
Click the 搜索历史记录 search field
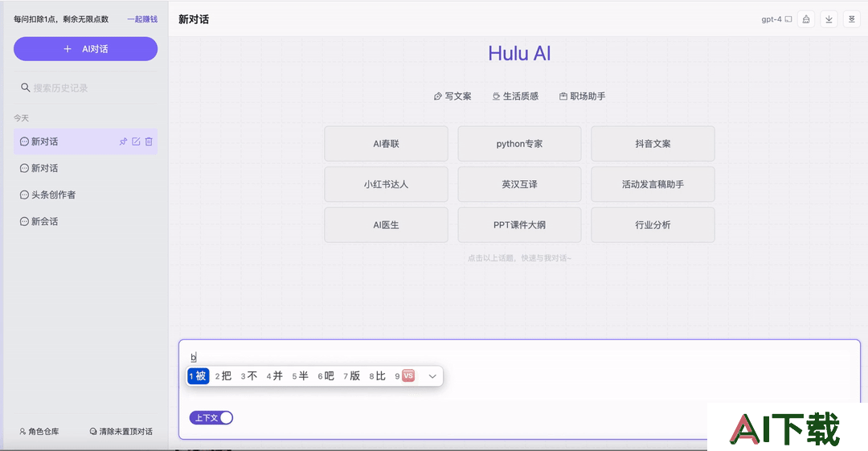pyautogui.click(x=85, y=88)
